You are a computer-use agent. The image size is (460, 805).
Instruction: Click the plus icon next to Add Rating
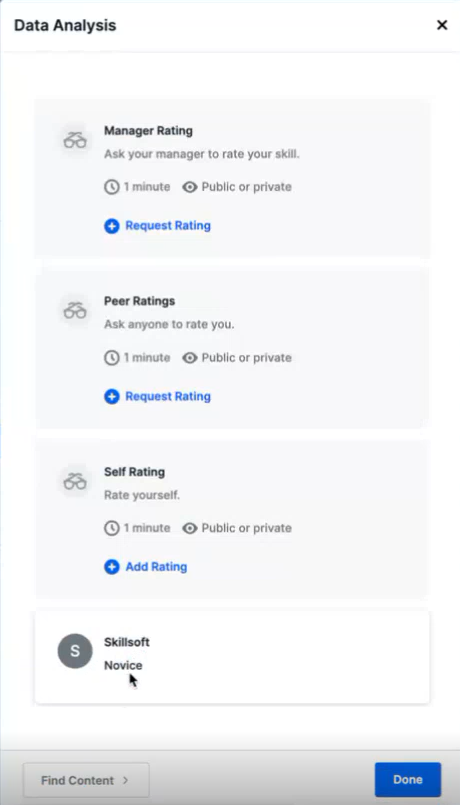tap(111, 567)
